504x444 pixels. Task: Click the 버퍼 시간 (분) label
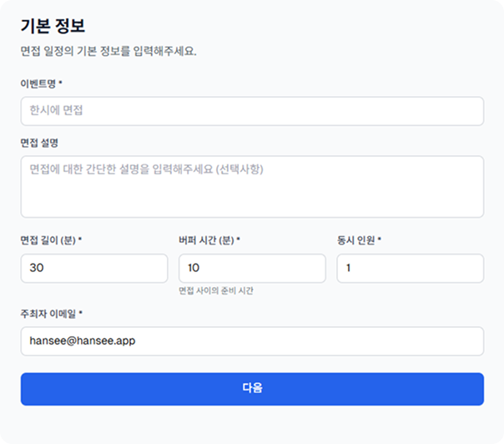tap(205, 240)
